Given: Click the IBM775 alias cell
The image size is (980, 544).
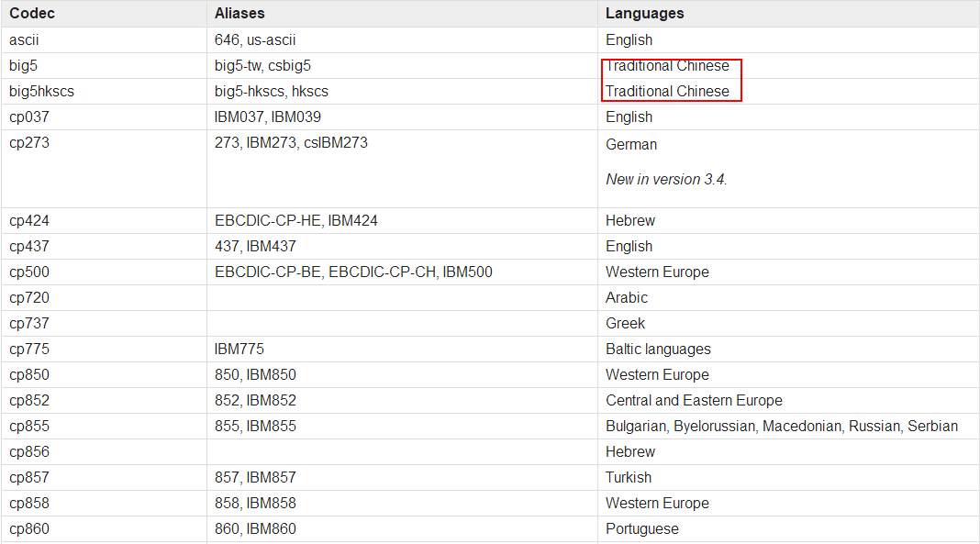Looking at the screenshot, I should pyautogui.click(x=239, y=350).
